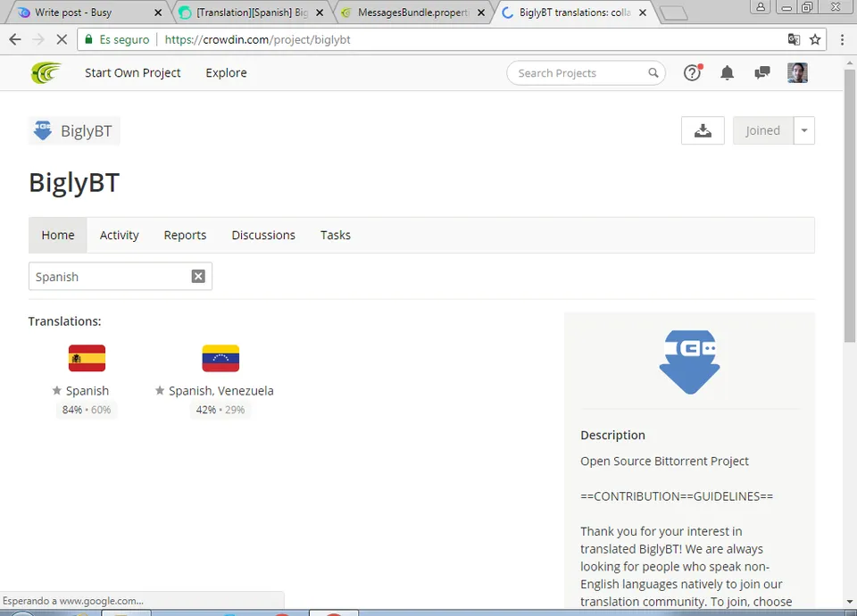This screenshot has height=616, width=857.
Task: Open the Spanish translation link
Action: click(x=87, y=391)
